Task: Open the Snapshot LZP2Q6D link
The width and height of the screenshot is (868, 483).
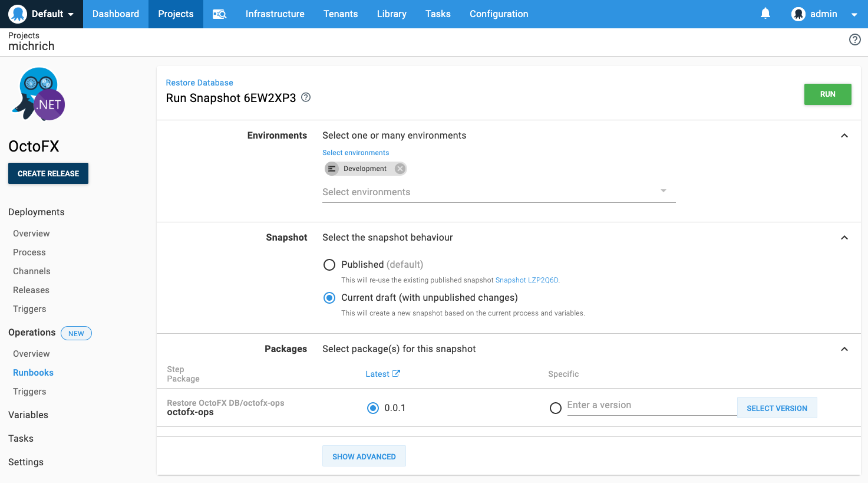Action: [526, 280]
